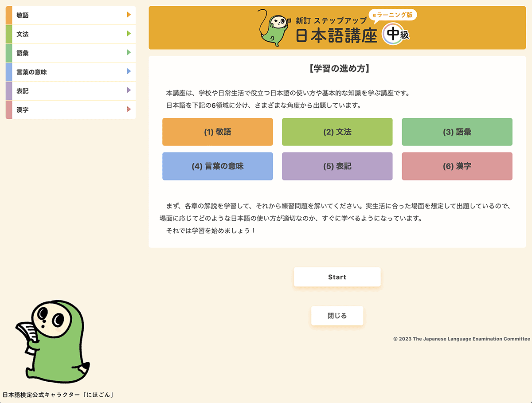Click the eラーニング版 speech bubble badge
The image size is (532, 403).
[x=393, y=15]
